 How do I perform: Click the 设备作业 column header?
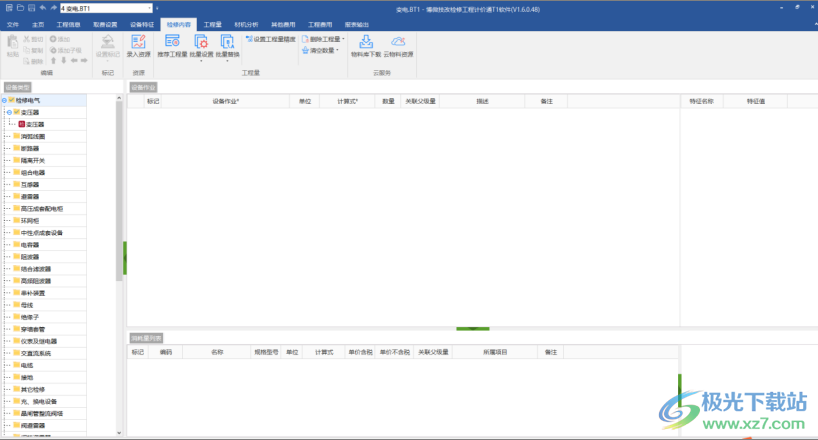click(225, 101)
